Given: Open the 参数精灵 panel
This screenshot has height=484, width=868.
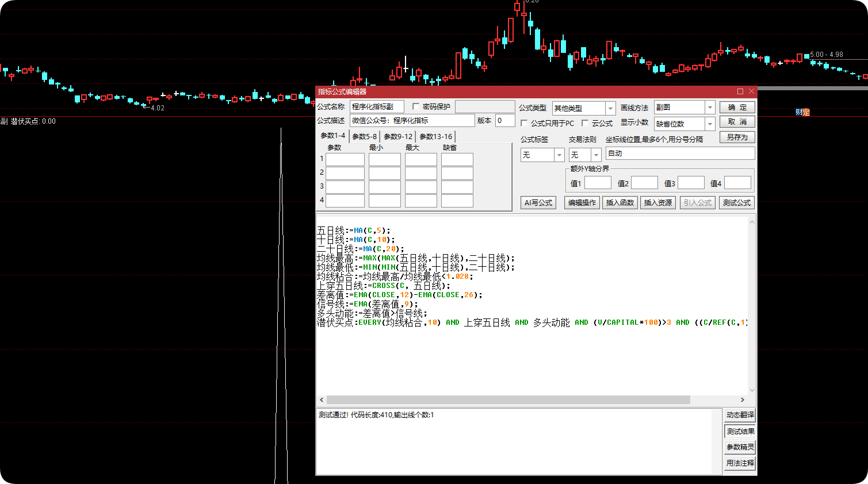Looking at the screenshot, I should click(x=740, y=447).
